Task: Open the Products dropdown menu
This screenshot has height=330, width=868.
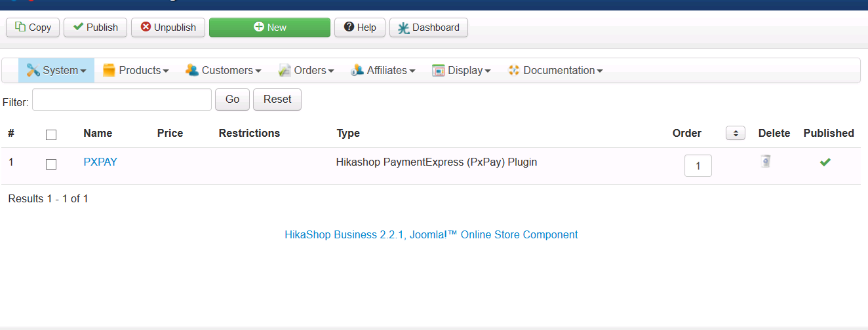Action: [x=136, y=71]
